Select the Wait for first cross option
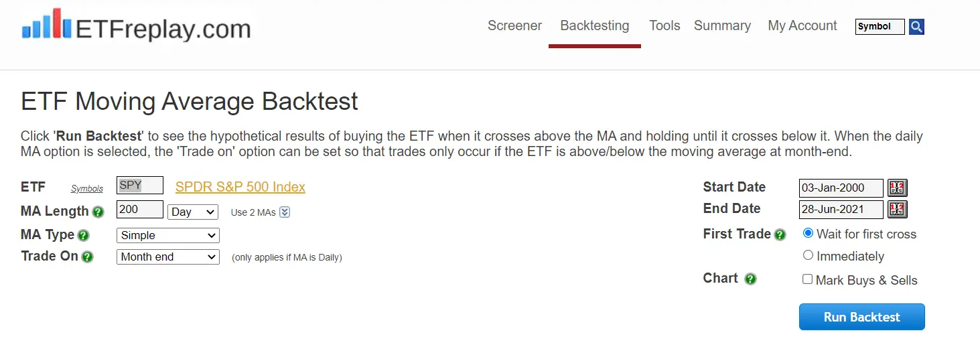The width and height of the screenshot is (980, 353). pyautogui.click(x=808, y=234)
